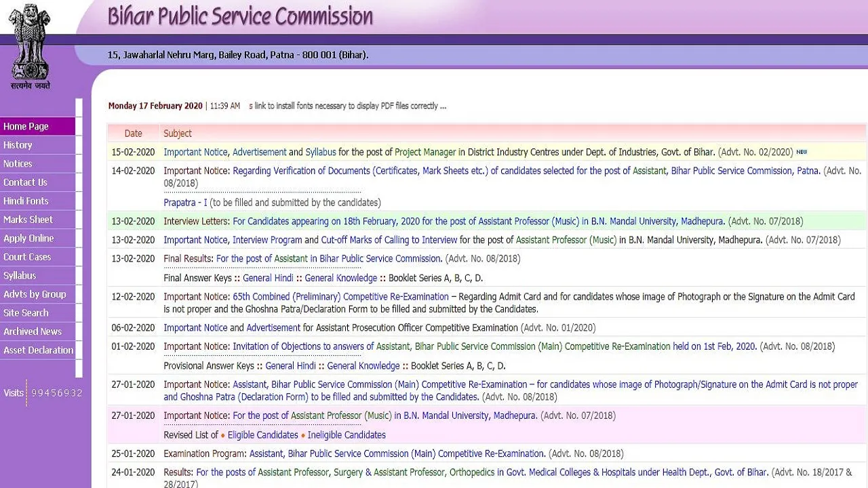Open Asset Declaration sidebar item
The width and height of the screenshot is (868, 488).
tap(38, 350)
